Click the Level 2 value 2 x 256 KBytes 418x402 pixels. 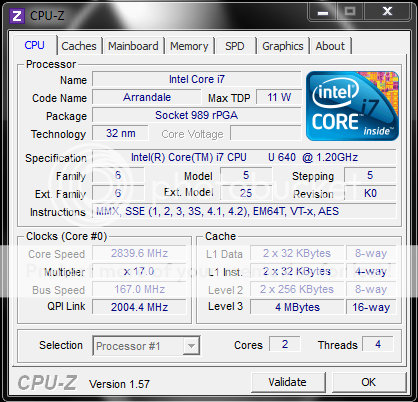(297, 289)
